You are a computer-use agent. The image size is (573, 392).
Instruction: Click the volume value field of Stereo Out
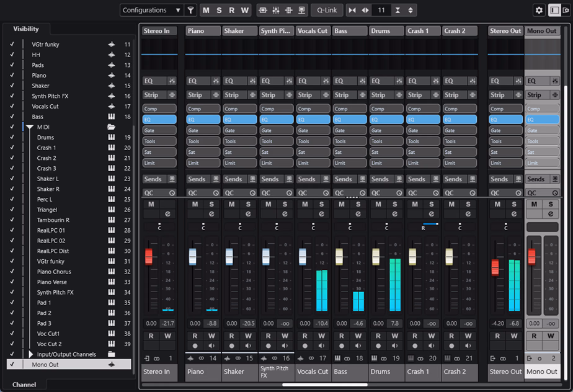[x=498, y=323]
